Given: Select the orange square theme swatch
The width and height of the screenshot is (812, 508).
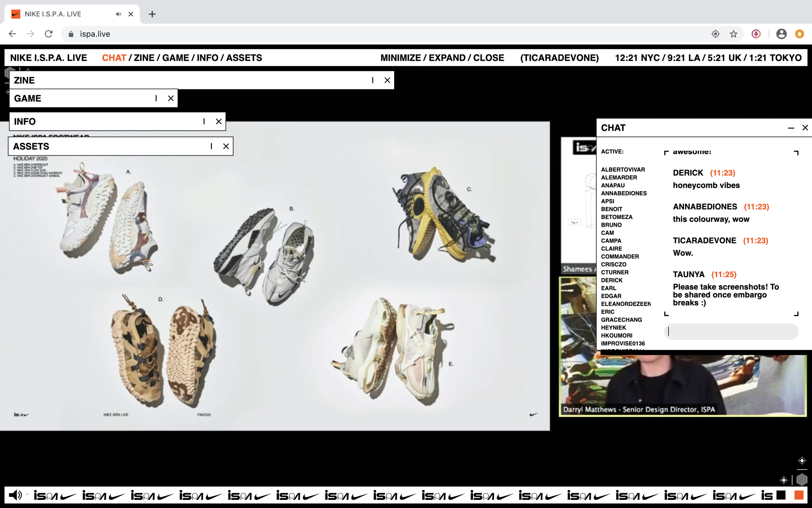Looking at the screenshot, I should (799, 495).
